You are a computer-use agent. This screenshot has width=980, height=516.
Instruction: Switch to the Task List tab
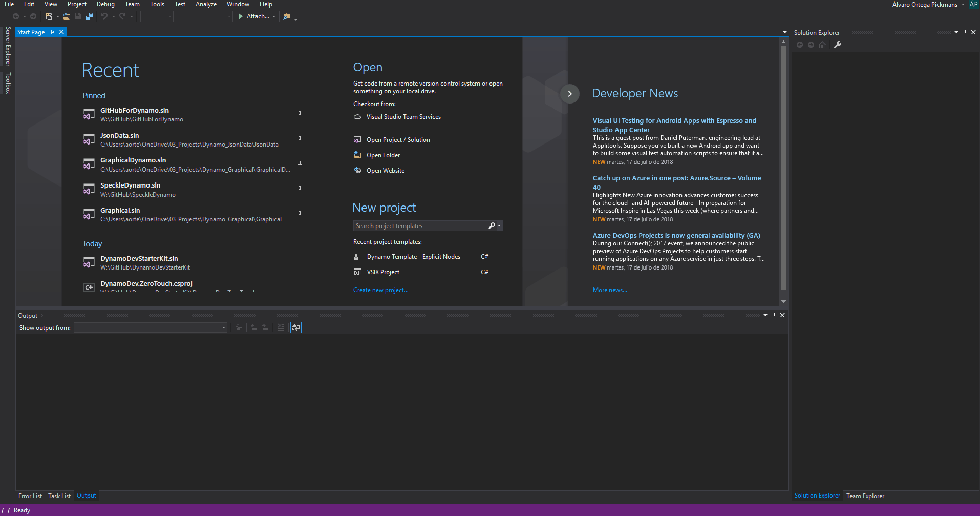point(59,496)
